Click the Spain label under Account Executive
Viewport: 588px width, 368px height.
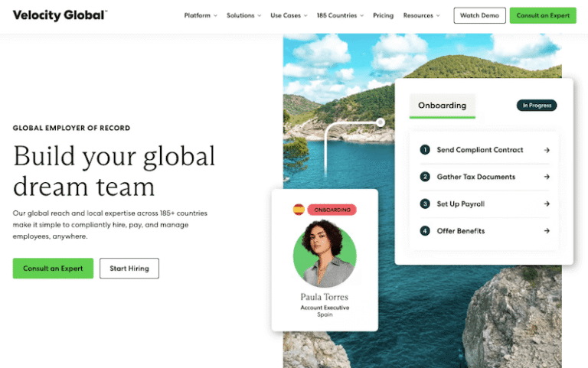pyautogui.click(x=325, y=314)
